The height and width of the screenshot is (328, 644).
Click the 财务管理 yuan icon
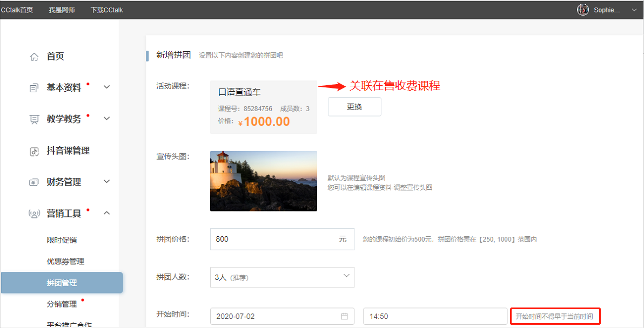click(x=34, y=182)
